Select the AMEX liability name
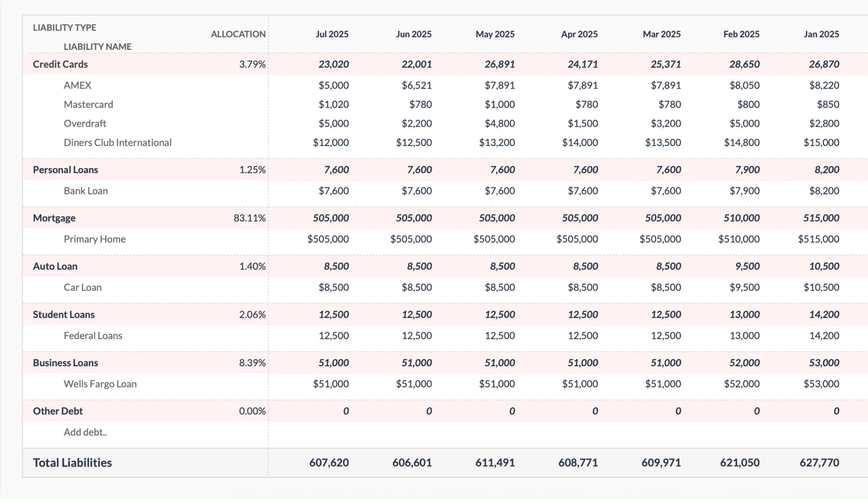Viewport: 868px width, 499px height. [x=76, y=85]
